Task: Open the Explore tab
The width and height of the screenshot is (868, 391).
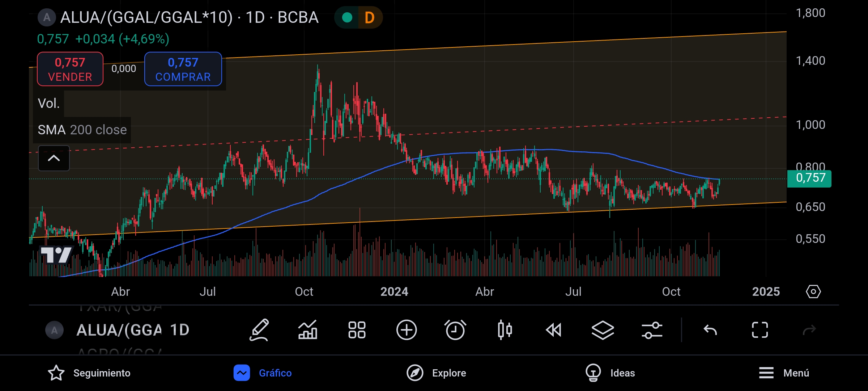Action: pyautogui.click(x=436, y=373)
